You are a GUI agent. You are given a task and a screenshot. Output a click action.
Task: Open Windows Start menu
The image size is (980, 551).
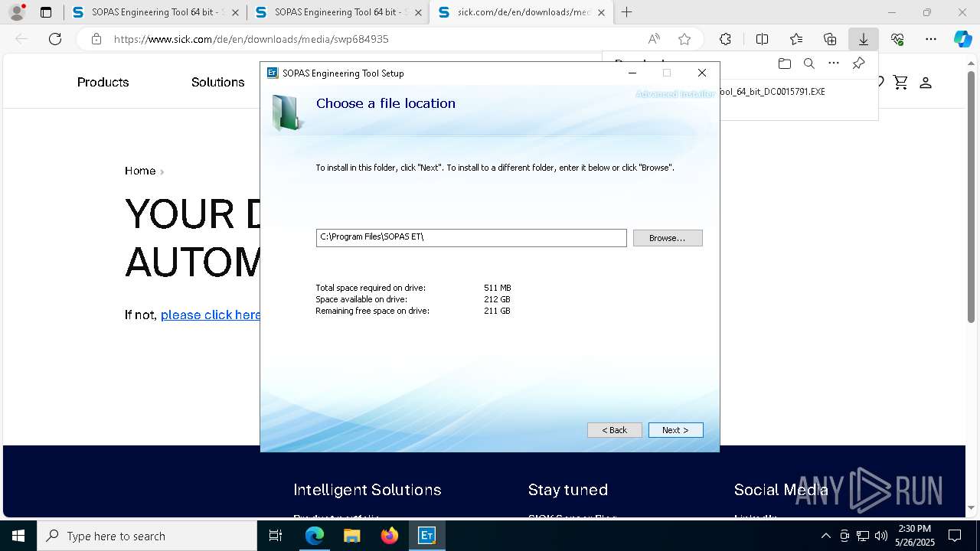click(18, 536)
